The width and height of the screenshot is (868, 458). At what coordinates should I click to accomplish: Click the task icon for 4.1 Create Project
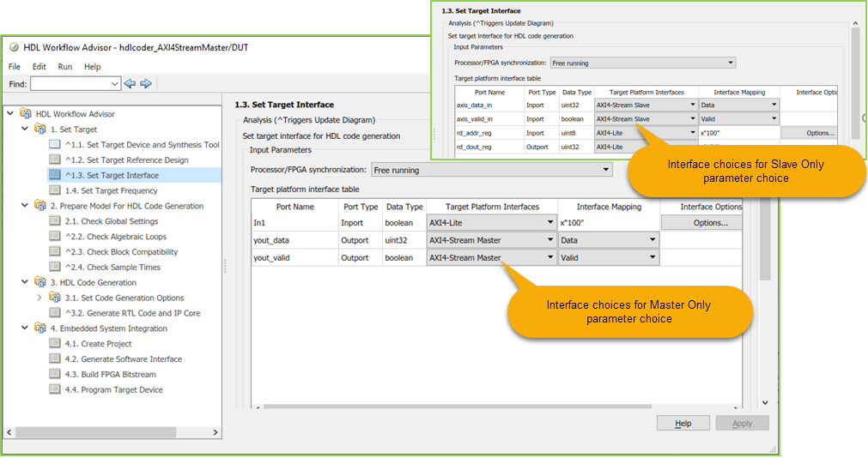click(x=55, y=343)
